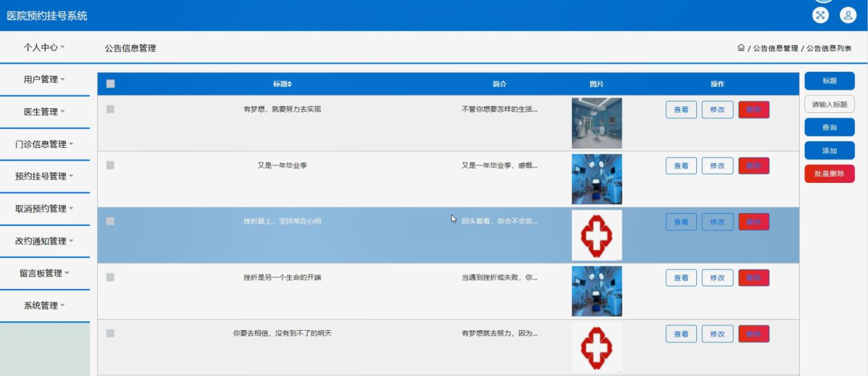
Task: Open red cross image for 挫折路上，坚持常在心间
Action: [597, 236]
